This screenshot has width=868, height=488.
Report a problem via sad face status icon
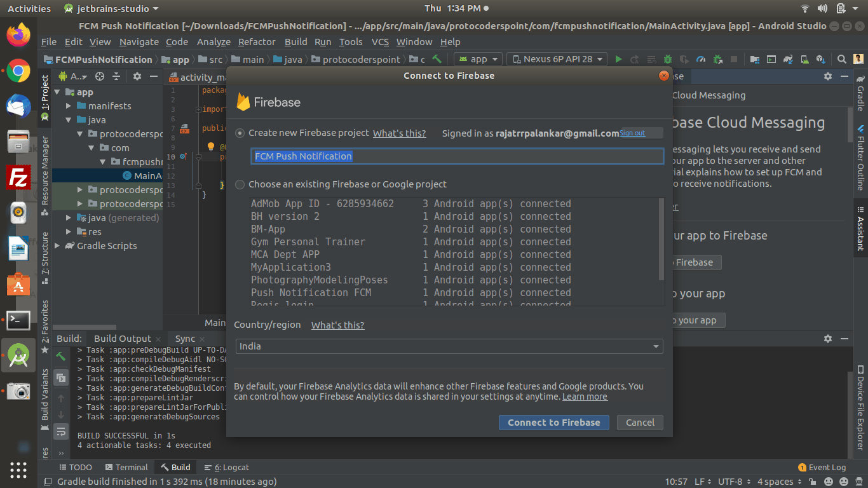[845, 482]
